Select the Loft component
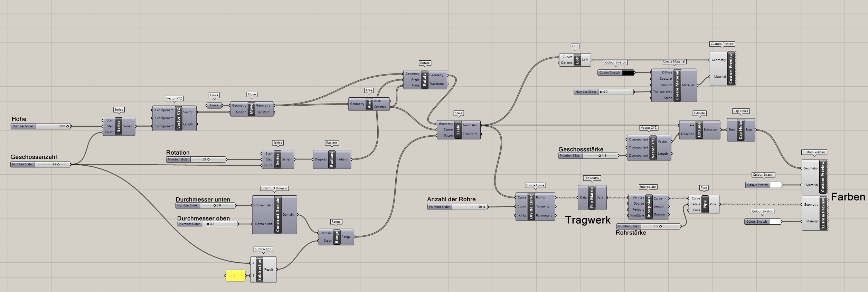The image size is (868, 292). point(577,60)
